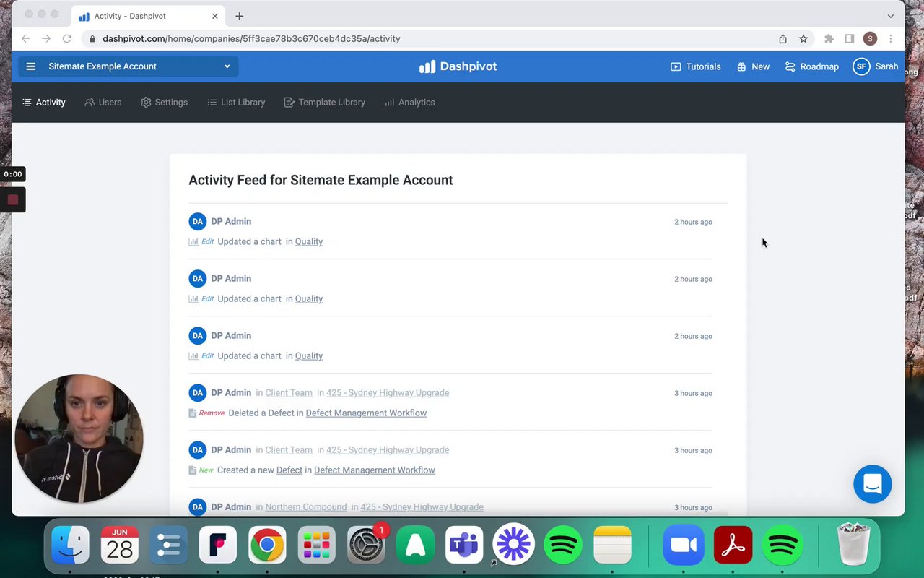Open the first Quality link
The width and height of the screenshot is (924, 578).
[308, 242]
